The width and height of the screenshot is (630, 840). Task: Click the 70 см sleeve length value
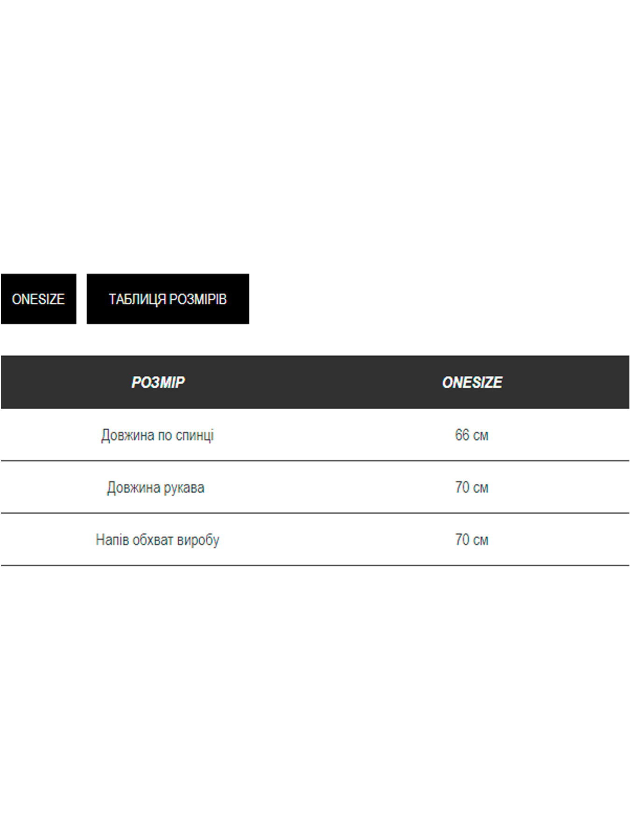(x=472, y=487)
